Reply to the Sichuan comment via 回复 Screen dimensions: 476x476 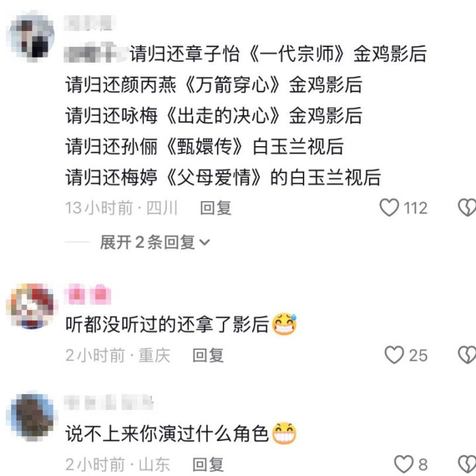[x=216, y=208]
